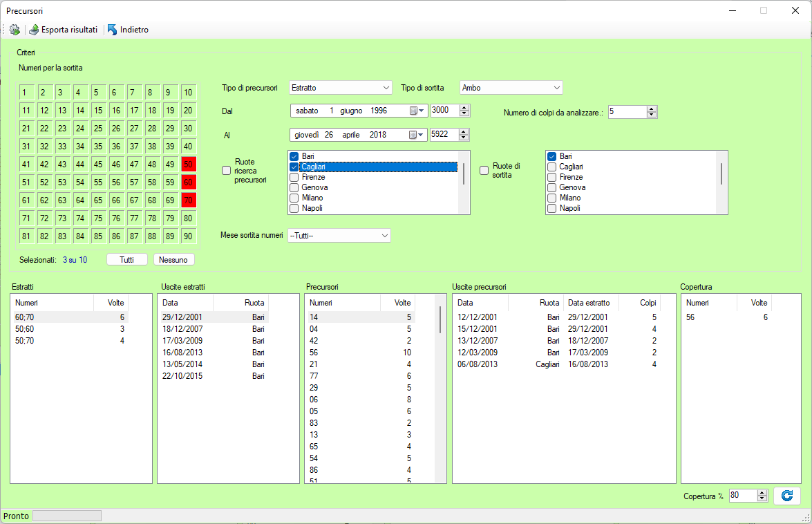Select precursor 83 row in Precursori list

point(361,424)
